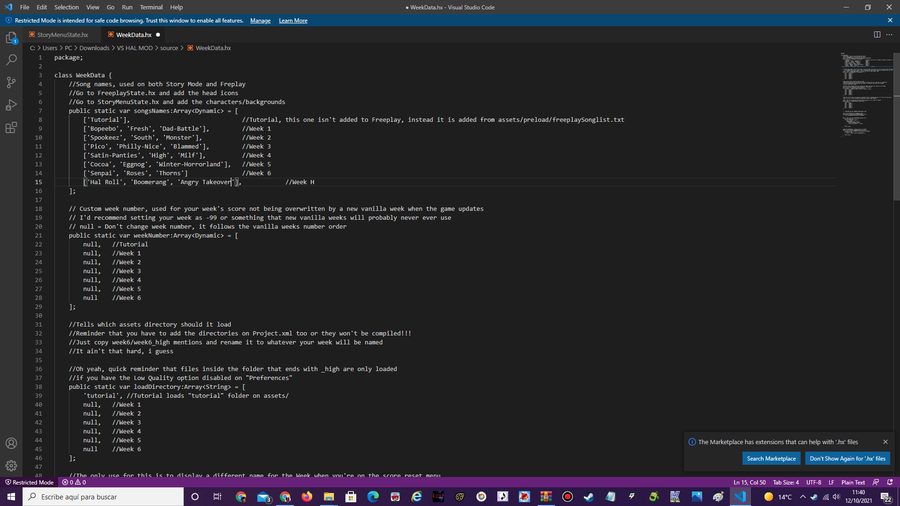Open the Explorer view in activity bar
This screenshot has width=900, height=506.
click(x=11, y=38)
